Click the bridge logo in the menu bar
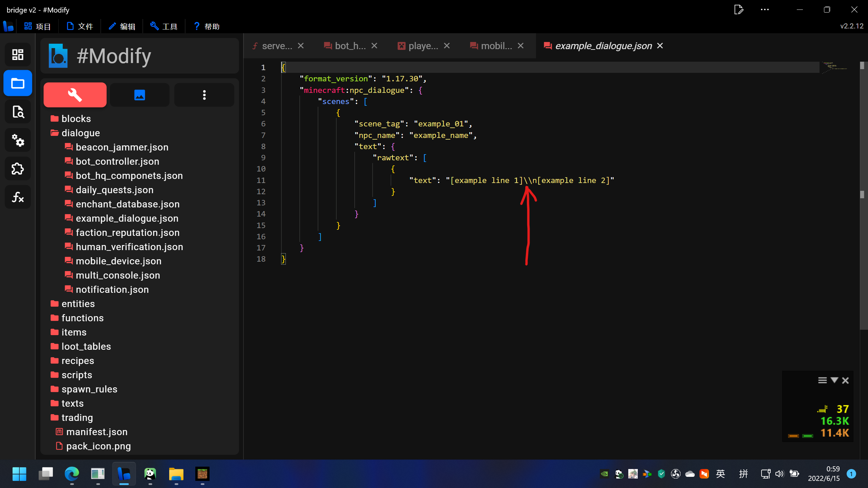This screenshot has width=868, height=488. tap(8, 26)
